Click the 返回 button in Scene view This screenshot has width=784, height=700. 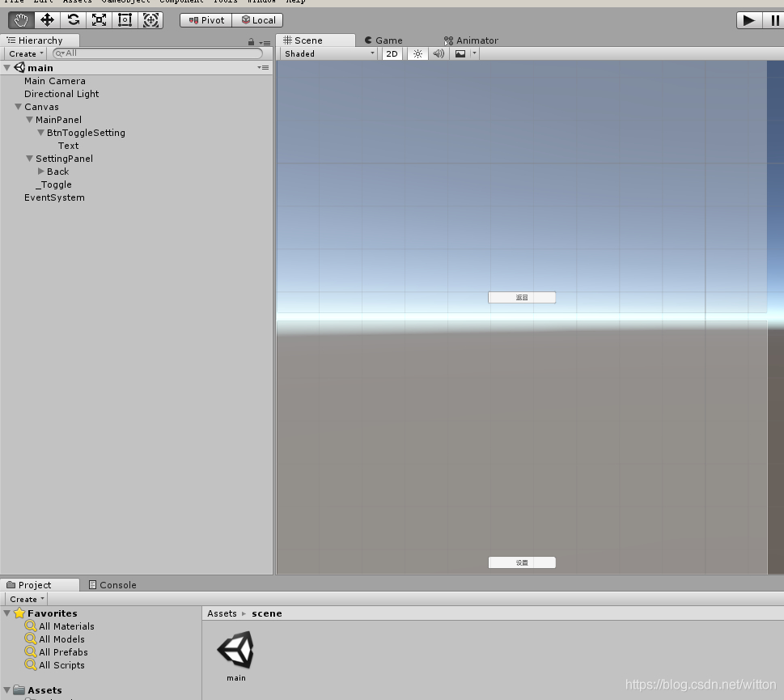pos(522,298)
